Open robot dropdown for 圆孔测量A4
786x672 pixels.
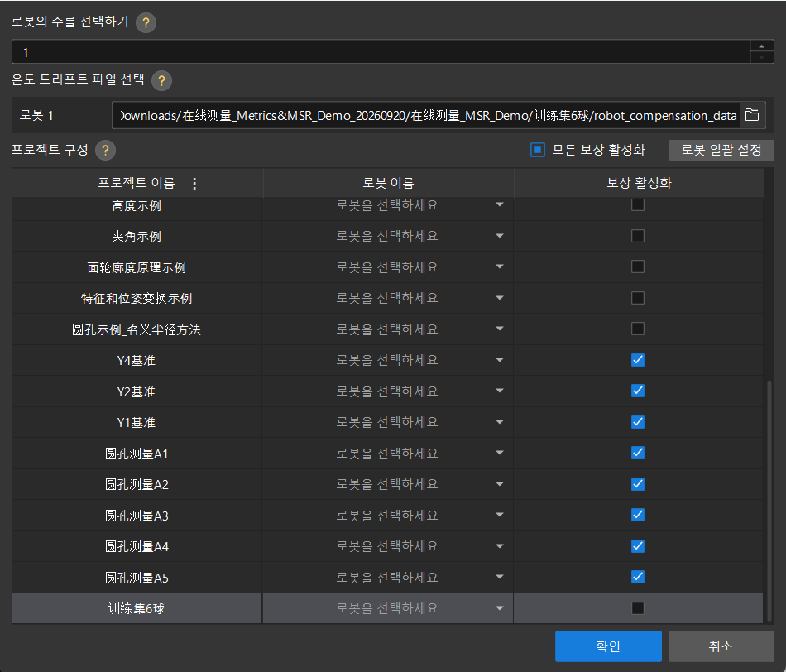[387, 546]
